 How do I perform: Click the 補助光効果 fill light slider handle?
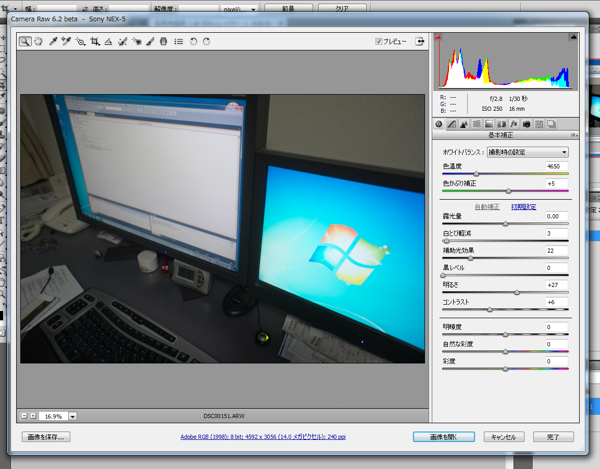pos(471,258)
